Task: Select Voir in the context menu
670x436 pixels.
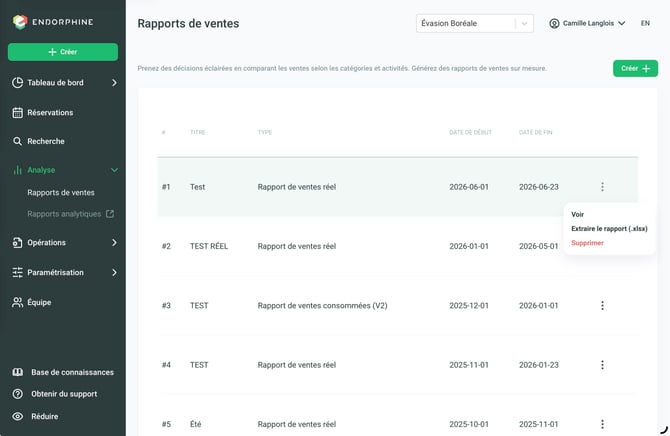Action: 578,215
